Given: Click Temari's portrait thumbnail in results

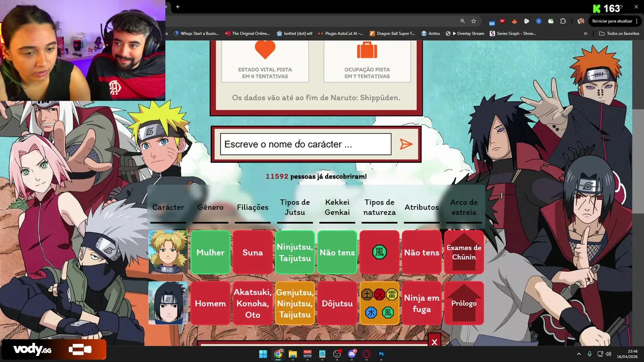Looking at the screenshot, I should pyautogui.click(x=168, y=252).
